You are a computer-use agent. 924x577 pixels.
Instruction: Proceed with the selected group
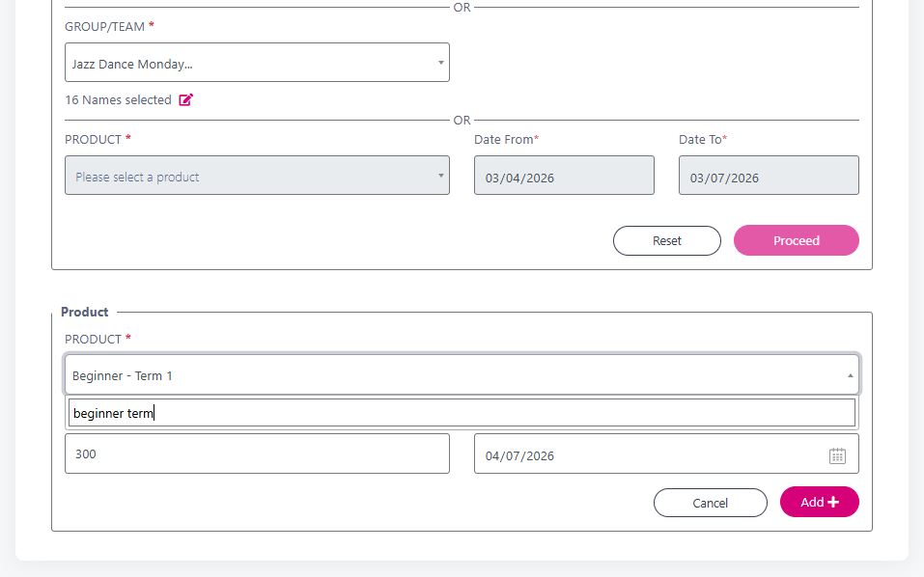pos(797,240)
